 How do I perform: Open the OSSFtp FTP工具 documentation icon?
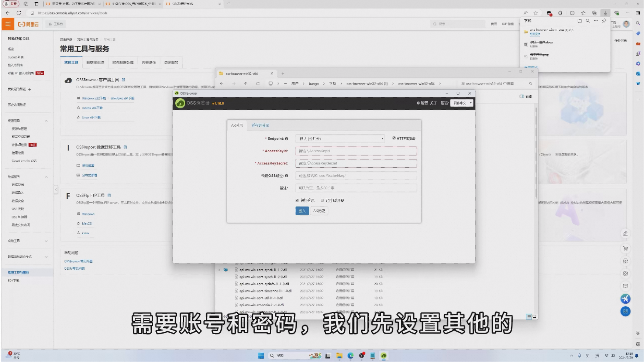point(109,195)
